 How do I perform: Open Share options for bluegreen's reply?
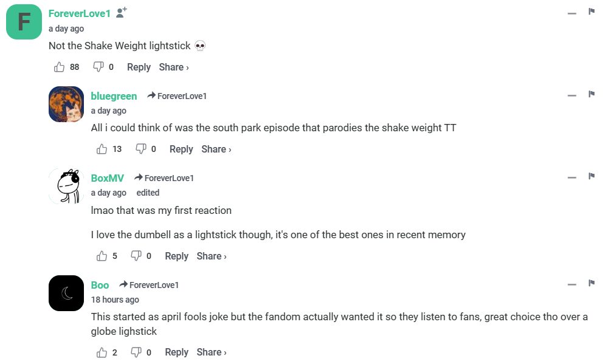(x=216, y=149)
